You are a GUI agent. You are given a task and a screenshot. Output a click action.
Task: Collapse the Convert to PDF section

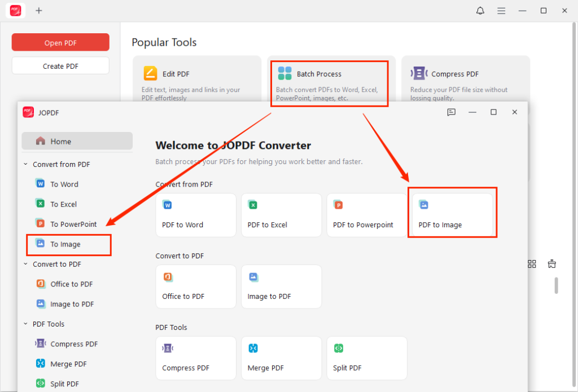click(x=25, y=264)
